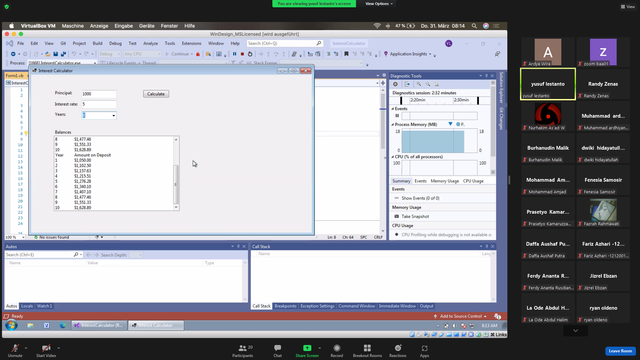Viewport: 640px width, 360px height.
Task: Toggle Unmute microphone in Zoom
Action: [15, 350]
